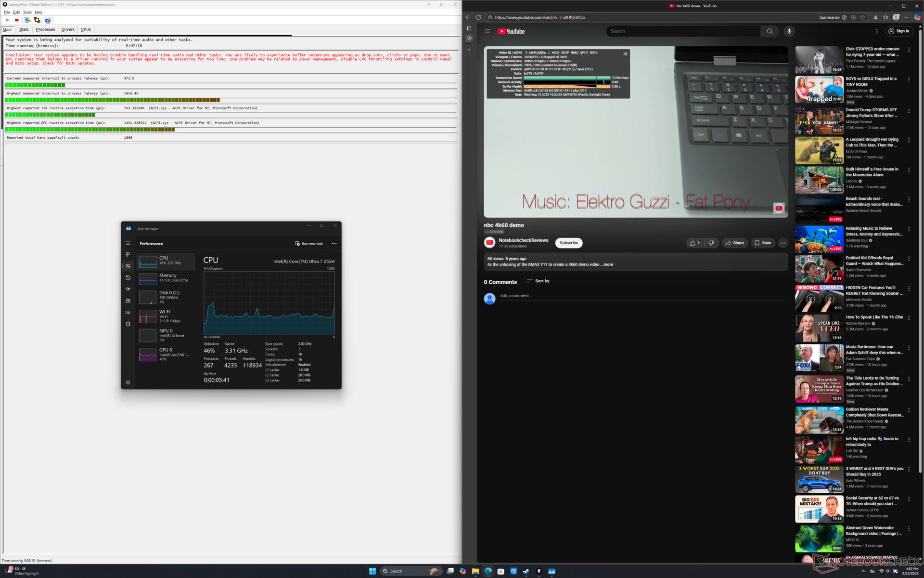924x578 pixels.
Task: Open options menu for Elvis STOPPED video
Action: pyautogui.click(x=909, y=50)
